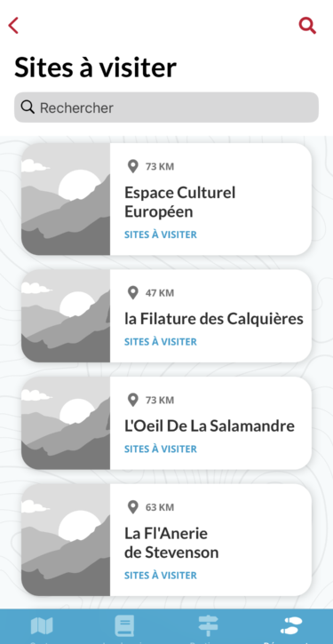Click Filature des Calquières placeholder image

(66, 316)
